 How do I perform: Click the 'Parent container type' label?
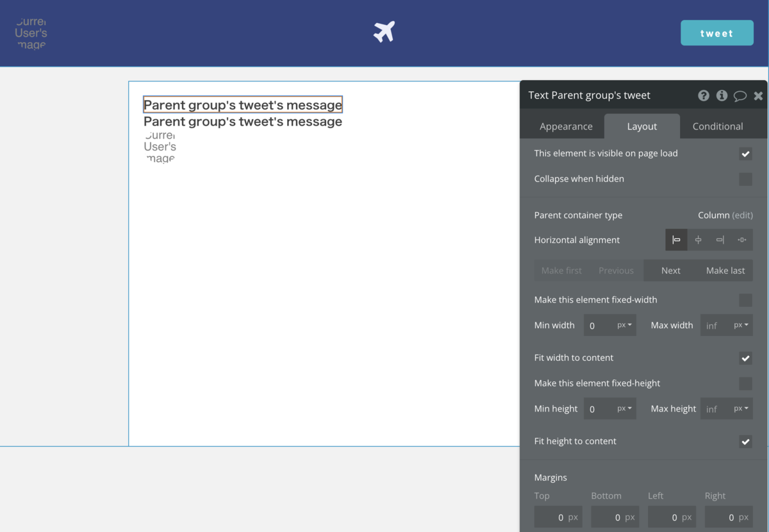[578, 215]
